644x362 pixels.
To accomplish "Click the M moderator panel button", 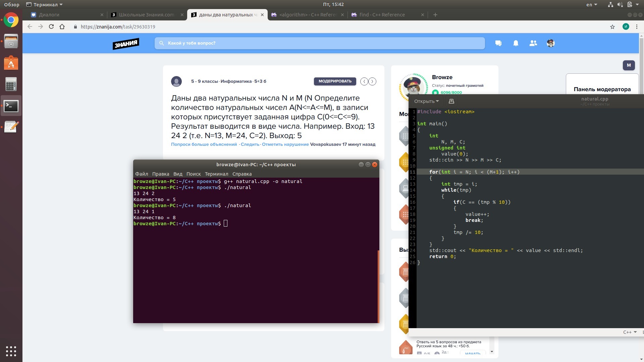I will click(x=629, y=65).
